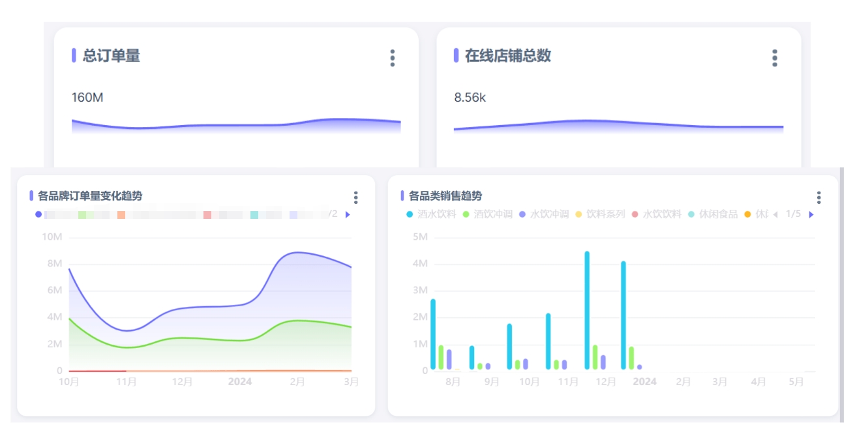Open the 各品类销售趋势 more options menu
The width and height of the screenshot is (868, 445).
pos(818,197)
